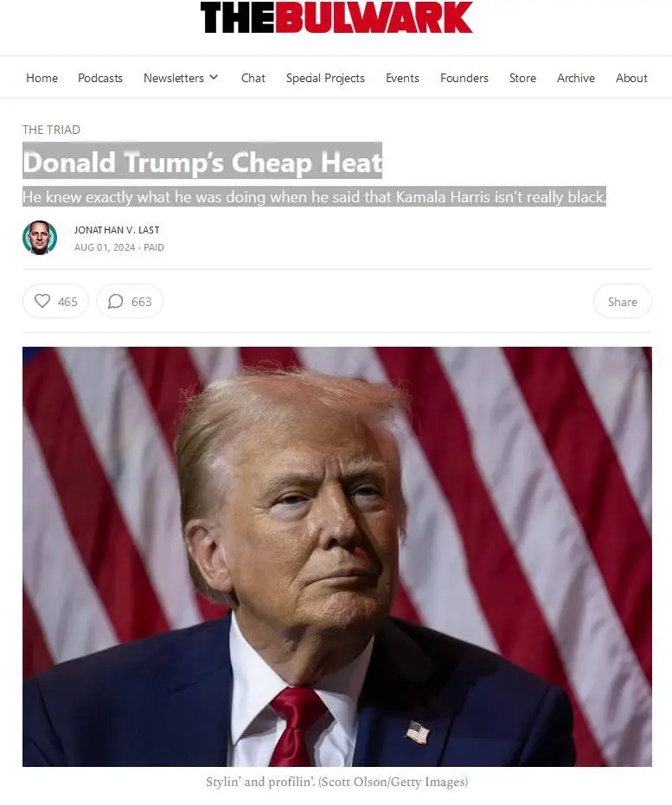Click the Newsletters menu label
The height and width of the screenshot is (805, 672).
coord(174,78)
